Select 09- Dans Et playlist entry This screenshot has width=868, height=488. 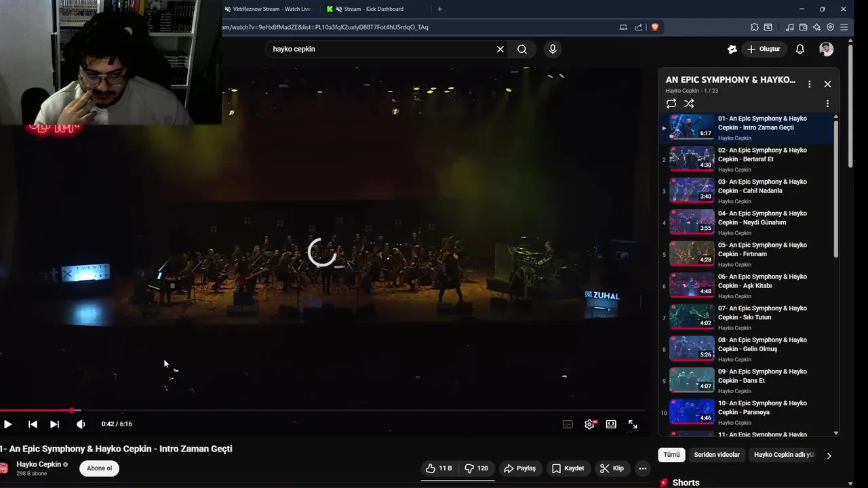point(746,382)
